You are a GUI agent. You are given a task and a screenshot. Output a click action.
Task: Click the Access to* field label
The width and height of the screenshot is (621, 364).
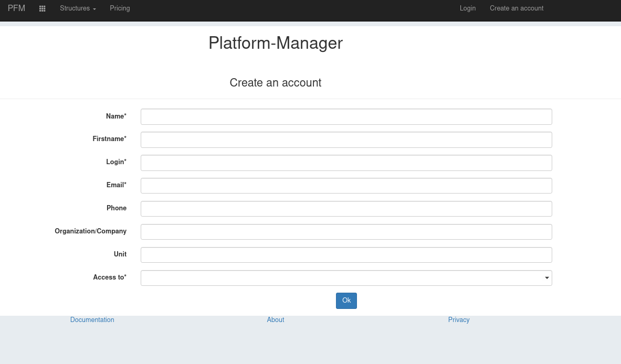110,277
